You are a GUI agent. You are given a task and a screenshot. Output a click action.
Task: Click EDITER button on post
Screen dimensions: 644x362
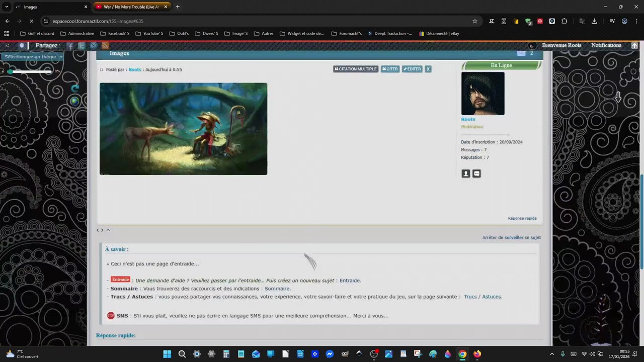[412, 69]
